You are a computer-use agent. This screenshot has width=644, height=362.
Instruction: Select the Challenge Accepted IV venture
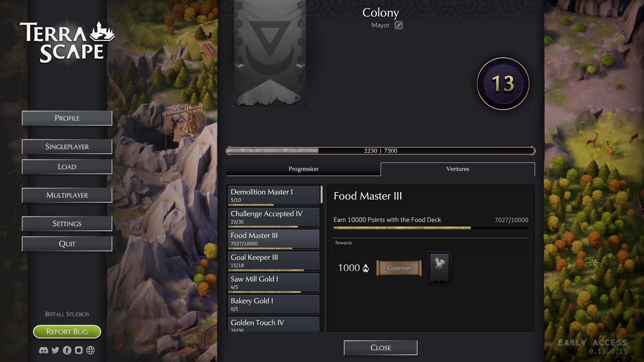point(274,218)
